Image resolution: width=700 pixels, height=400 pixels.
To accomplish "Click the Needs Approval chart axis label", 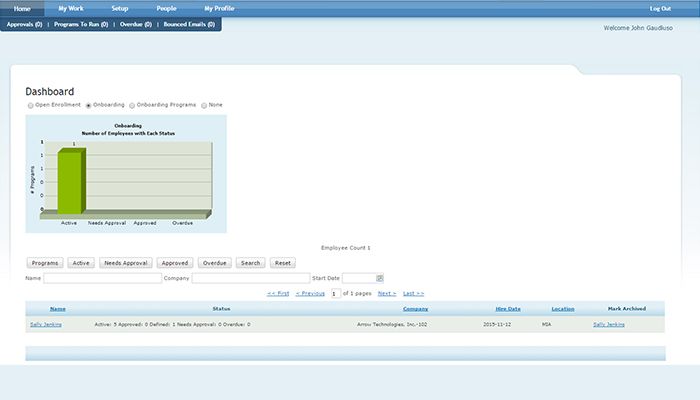I will 107,223.
